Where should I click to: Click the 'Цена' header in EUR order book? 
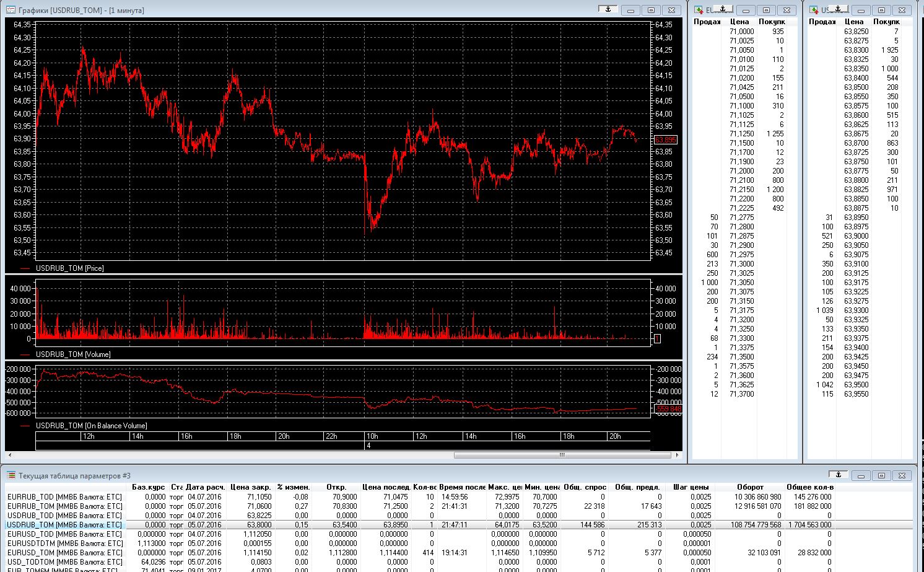pyautogui.click(x=739, y=22)
